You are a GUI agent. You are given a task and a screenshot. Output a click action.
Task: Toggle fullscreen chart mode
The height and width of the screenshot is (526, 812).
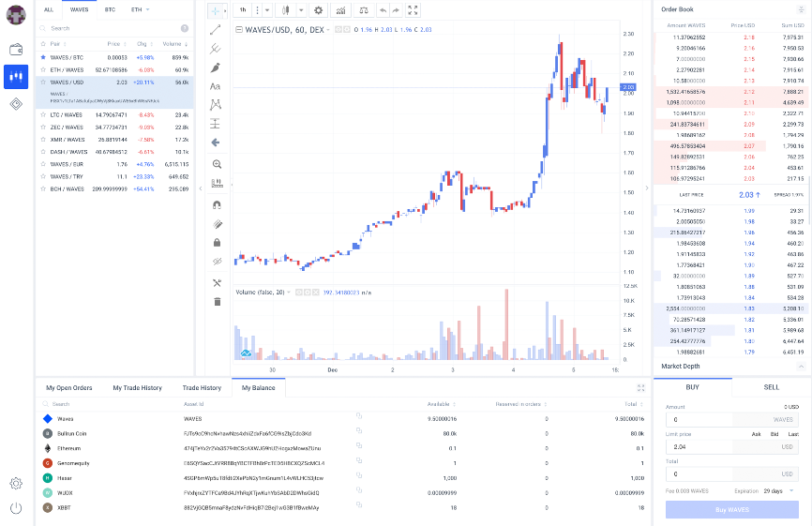click(414, 9)
